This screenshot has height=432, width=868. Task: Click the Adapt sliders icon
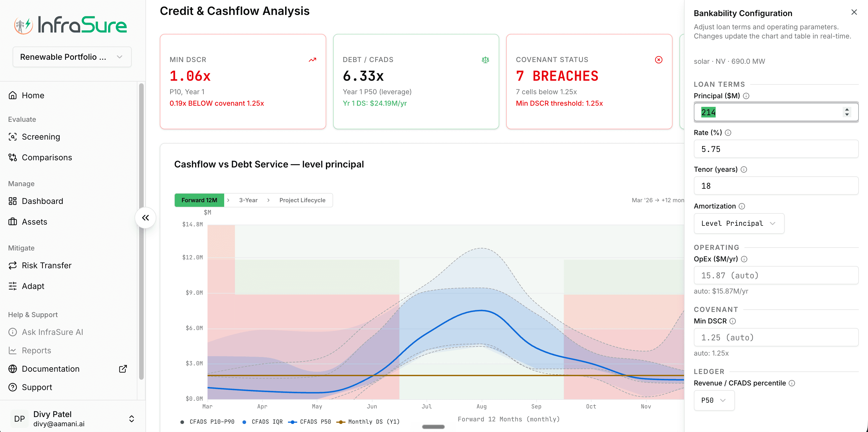point(12,286)
